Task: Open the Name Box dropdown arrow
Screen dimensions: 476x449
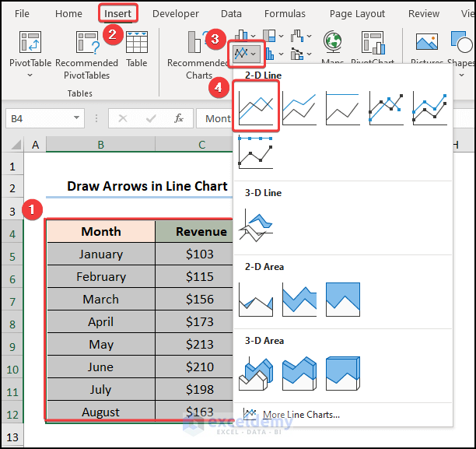Action: 76,118
